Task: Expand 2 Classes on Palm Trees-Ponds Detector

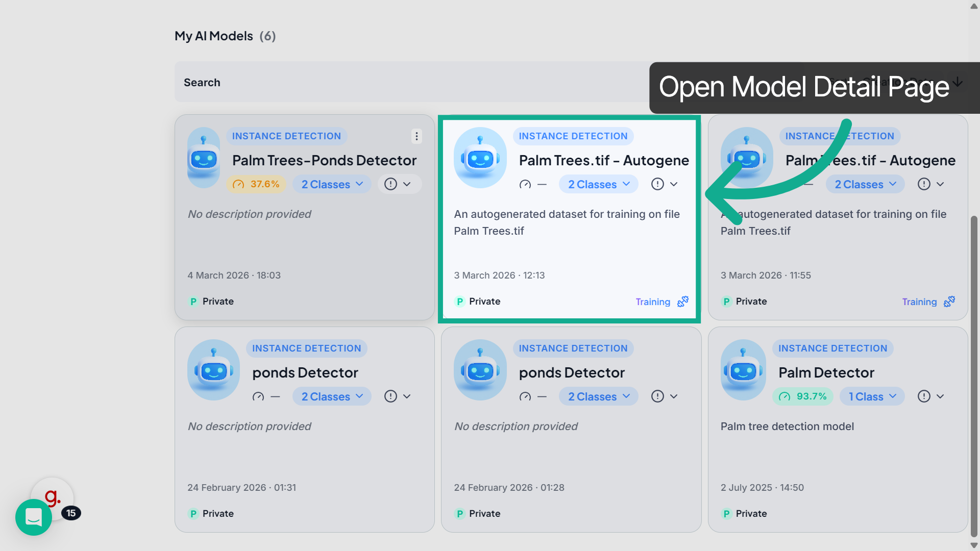Action: 332,184
